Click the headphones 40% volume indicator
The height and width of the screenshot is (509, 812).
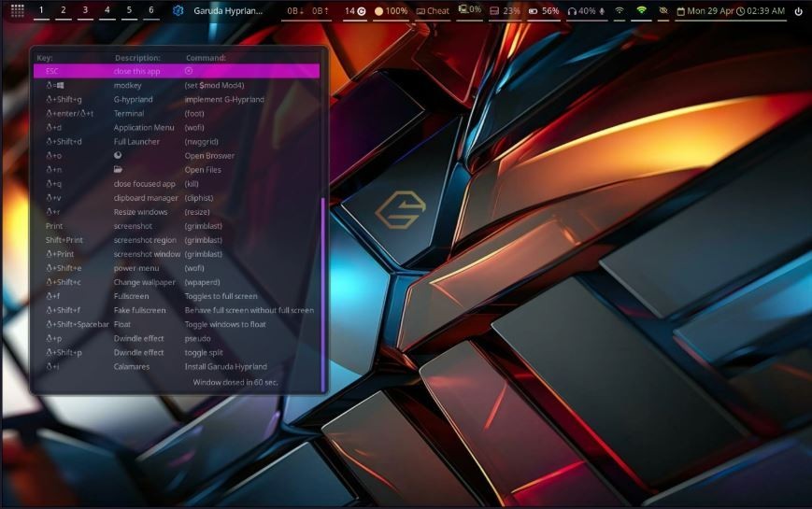point(581,10)
